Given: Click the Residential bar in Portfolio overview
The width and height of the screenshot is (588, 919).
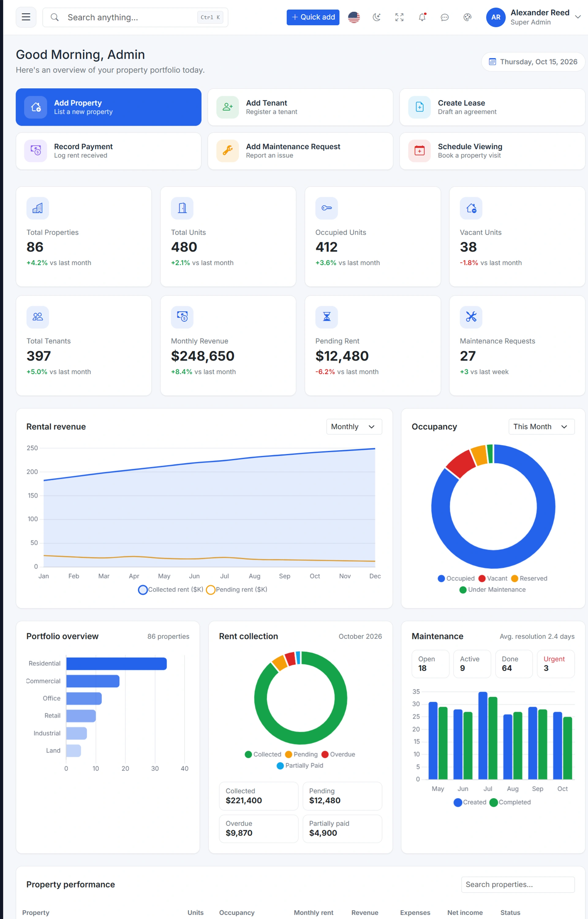Looking at the screenshot, I should click(x=116, y=664).
